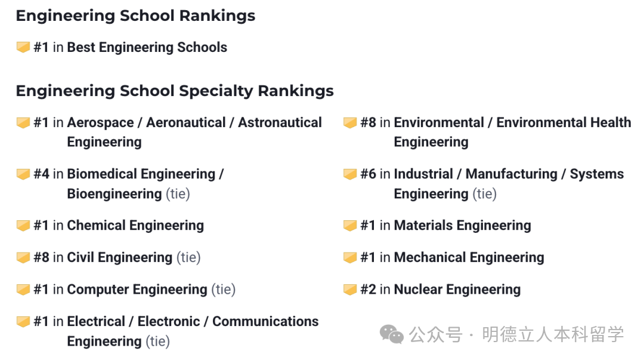The width and height of the screenshot is (644, 360).
Task: Select the Civil Engineering ranking link
Action: click(119, 257)
